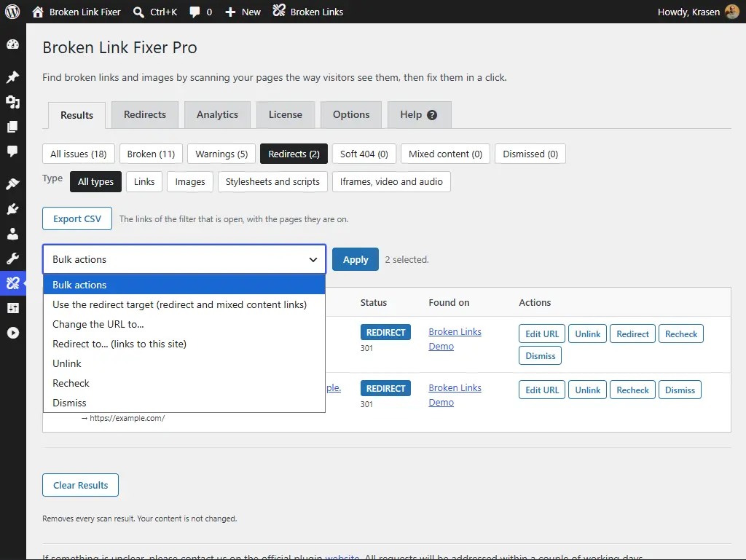Choose Redirect to... (links to this site)
Image resolution: width=746 pixels, height=560 pixels.
[184, 344]
